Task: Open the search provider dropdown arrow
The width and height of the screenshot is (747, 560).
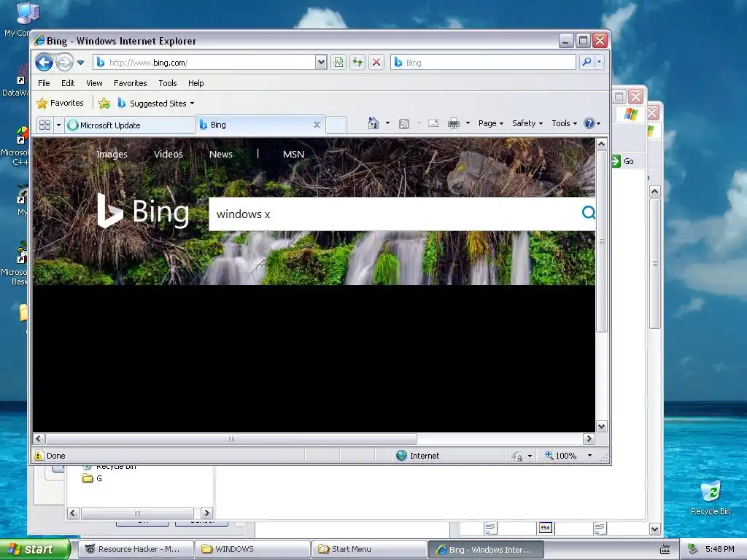Action: pyautogui.click(x=600, y=62)
